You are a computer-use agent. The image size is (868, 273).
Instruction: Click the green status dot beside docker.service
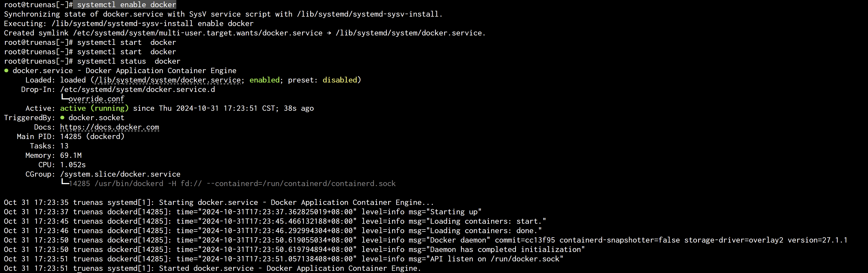(x=6, y=70)
